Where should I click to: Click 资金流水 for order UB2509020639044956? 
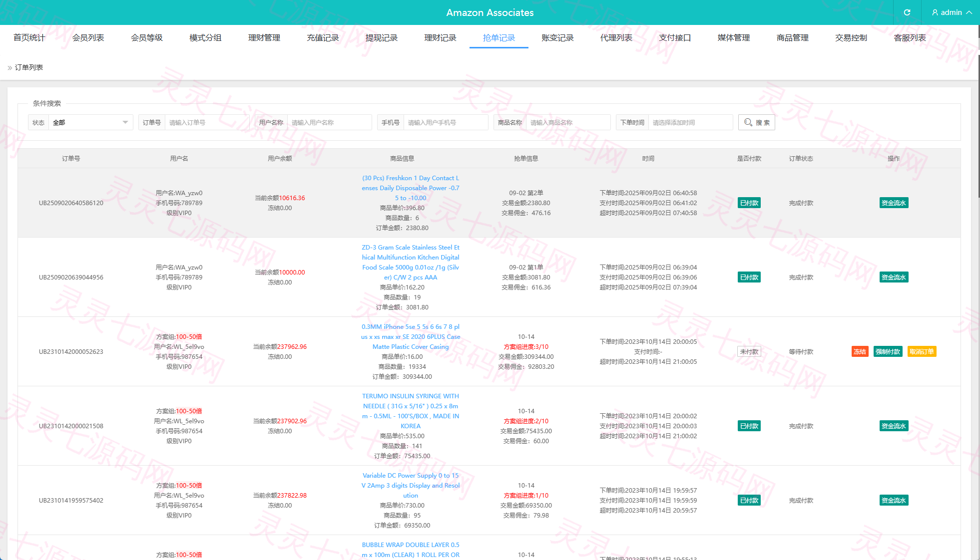pos(894,277)
